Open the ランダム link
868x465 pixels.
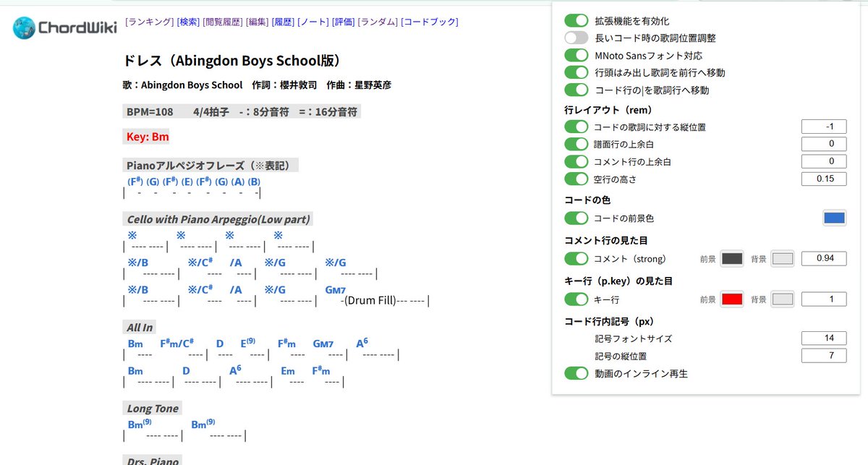(x=378, y=22)
